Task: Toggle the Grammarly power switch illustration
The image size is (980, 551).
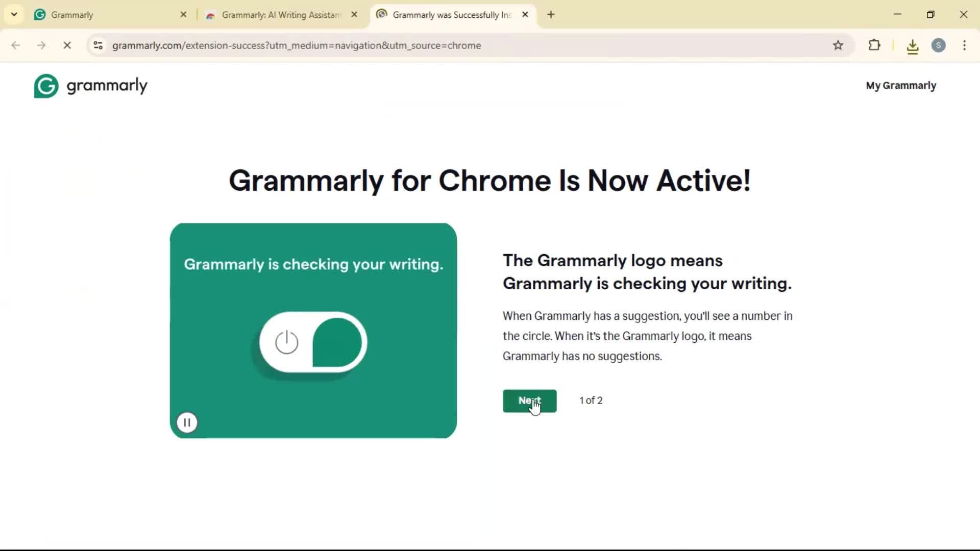Action: click(x=313, y=342)
